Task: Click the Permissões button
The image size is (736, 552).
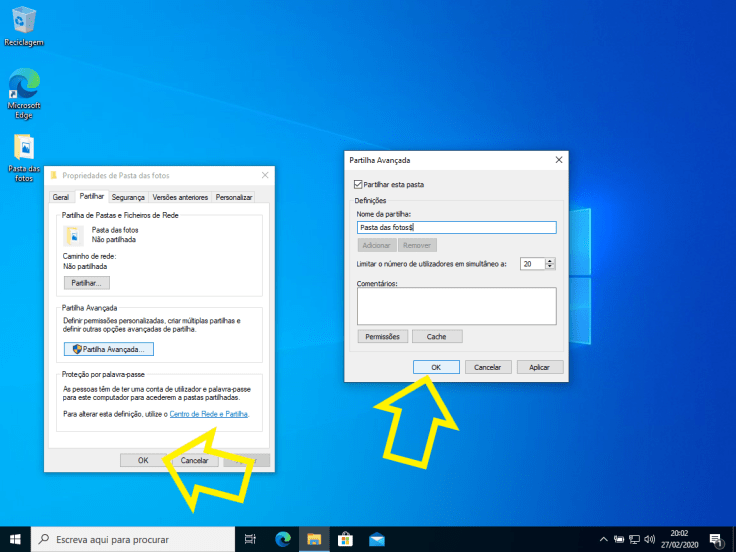Action: tap(382, 337)
